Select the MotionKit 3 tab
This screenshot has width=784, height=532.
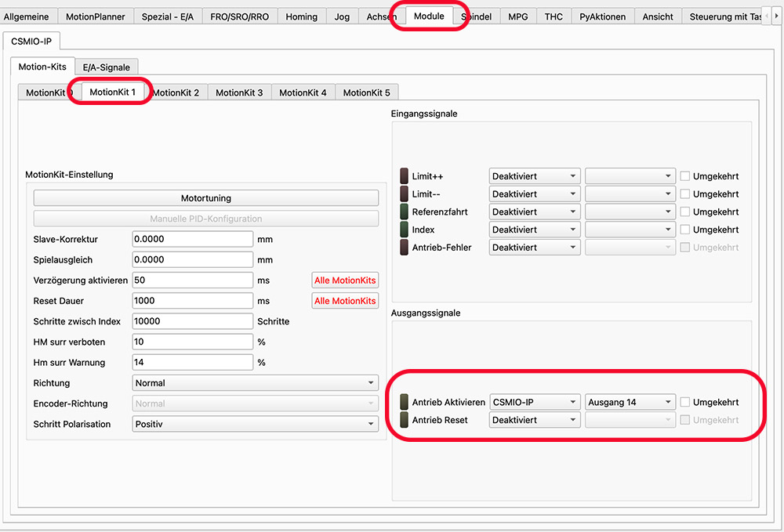pos(239,92)
